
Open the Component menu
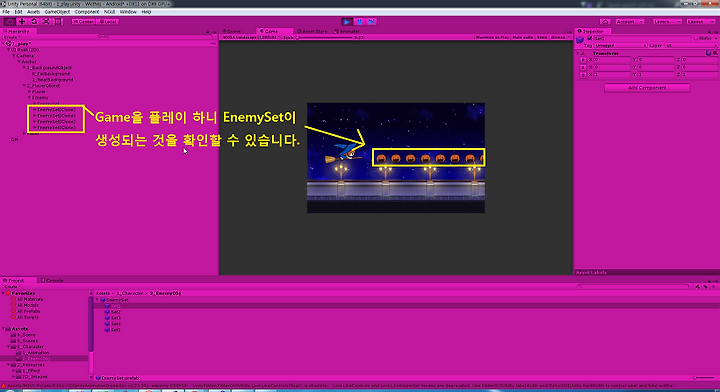(87, 12)
